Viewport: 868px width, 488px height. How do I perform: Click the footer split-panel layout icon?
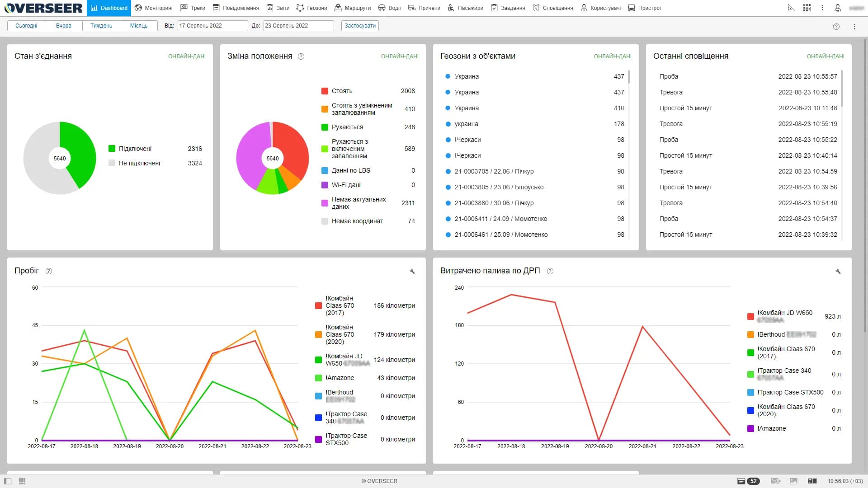coord(812,481)
